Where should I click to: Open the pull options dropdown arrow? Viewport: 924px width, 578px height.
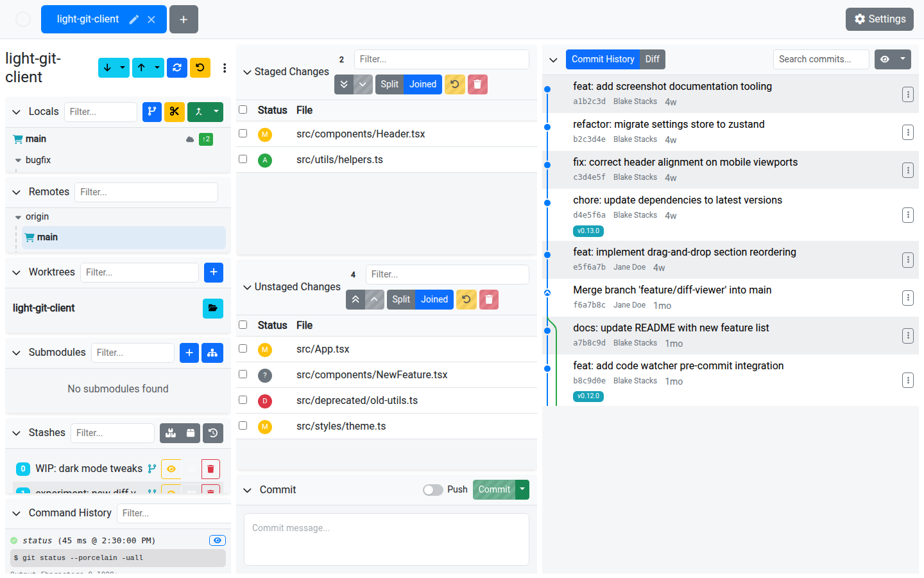pos(123,67)
